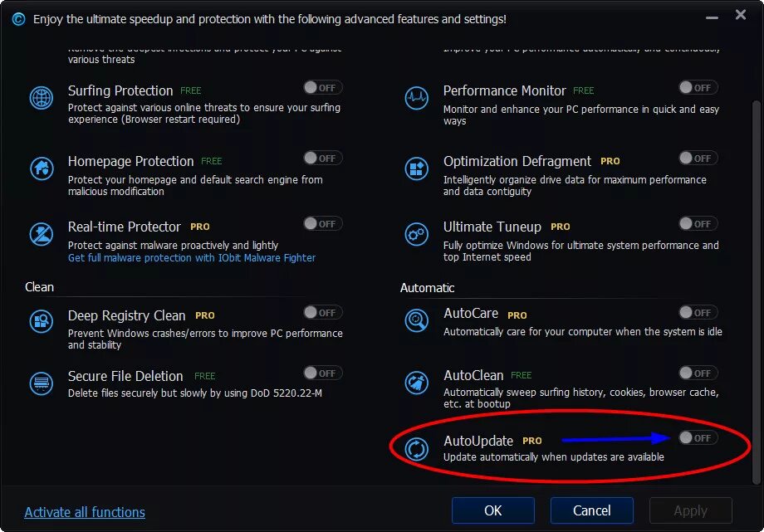Click the AutoClean broom icon
The height and width of the screenshot is (532, 764).
(x=417, y=383)
